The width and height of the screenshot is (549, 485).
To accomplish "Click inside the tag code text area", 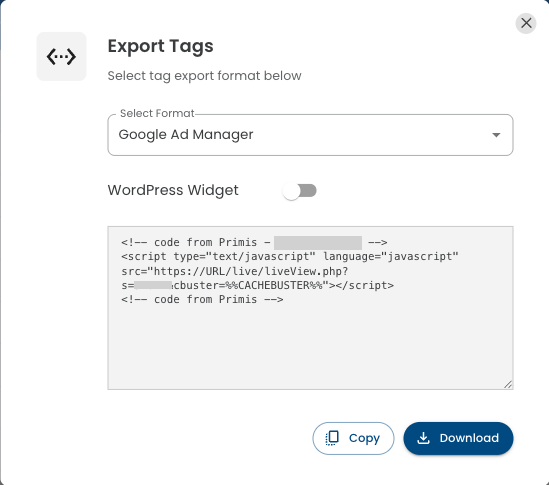I will click(x=310, y=345).
